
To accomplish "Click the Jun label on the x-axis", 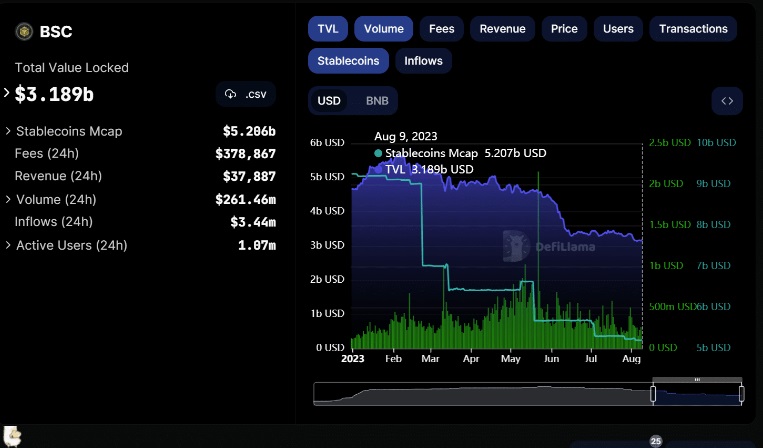I will 551,359.
